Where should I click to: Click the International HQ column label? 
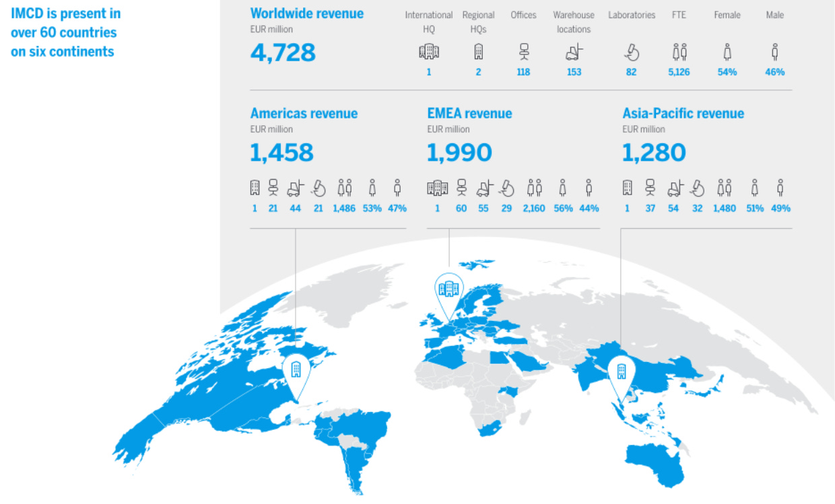pos(429,22)
